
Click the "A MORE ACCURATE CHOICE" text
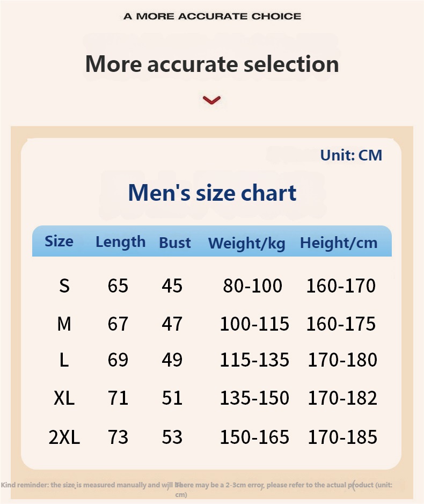212,16
